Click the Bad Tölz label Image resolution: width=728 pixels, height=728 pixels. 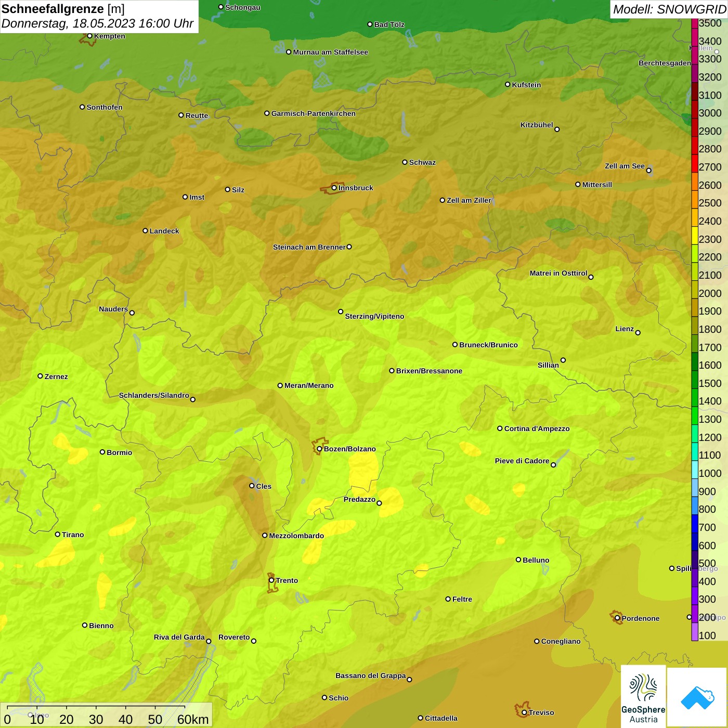(x=389, y=24)
